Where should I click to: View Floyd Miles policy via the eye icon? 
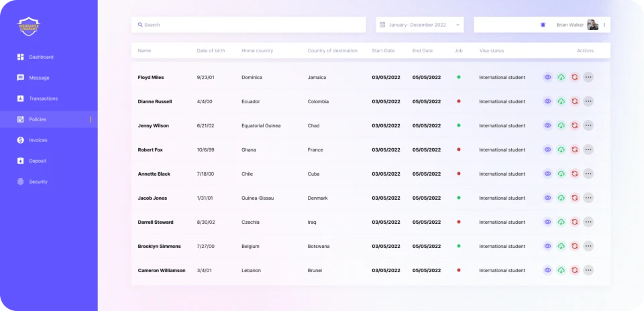pos(547,77)
